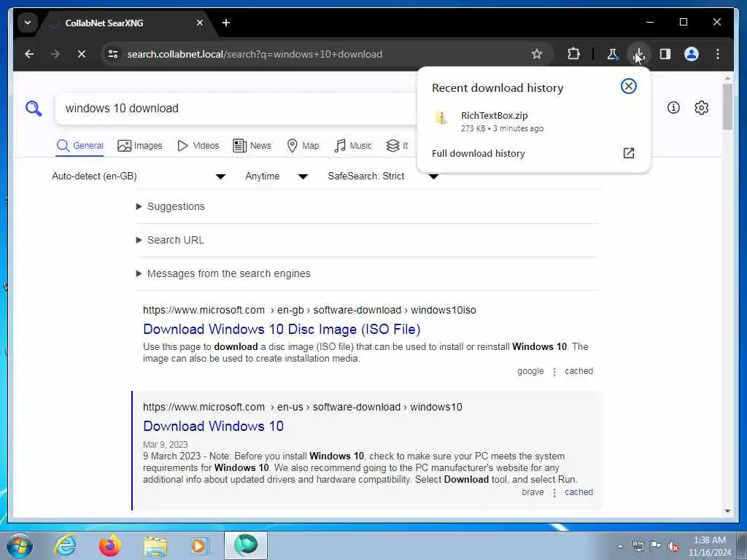Close the CollabNet SearXNG tab

click(200, 23)
